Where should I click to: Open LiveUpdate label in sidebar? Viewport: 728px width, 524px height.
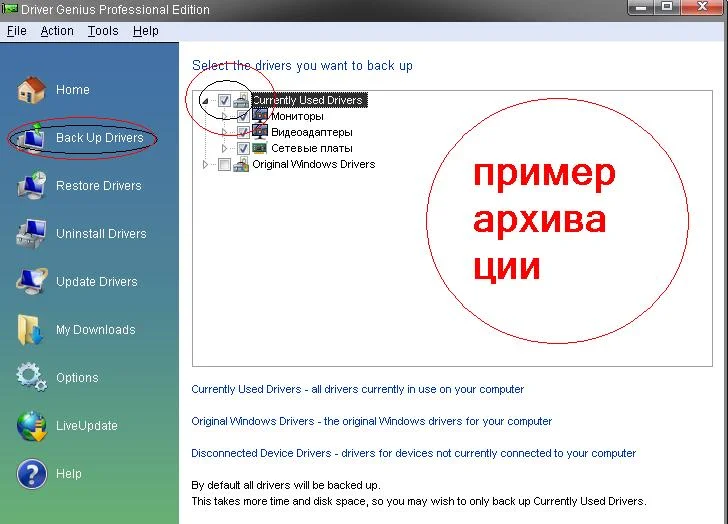pyautogui.click(x=87, y=426)
